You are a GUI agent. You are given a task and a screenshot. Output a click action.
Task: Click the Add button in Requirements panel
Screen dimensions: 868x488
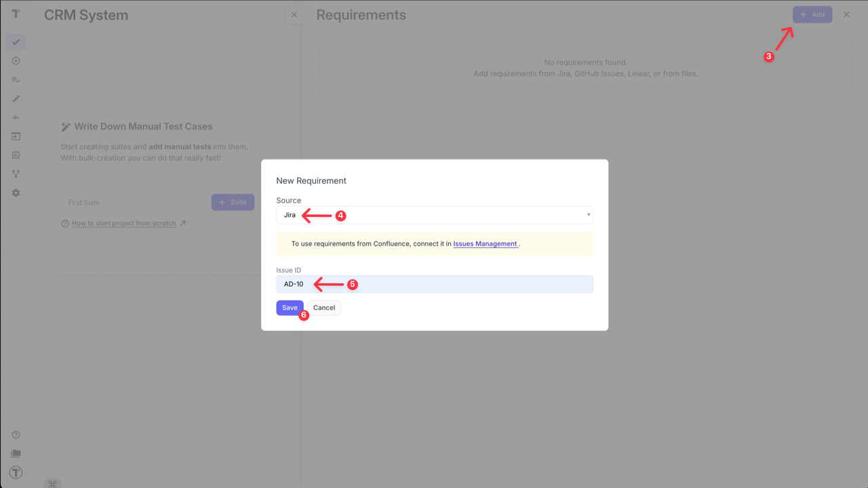(x=812, y=14)
